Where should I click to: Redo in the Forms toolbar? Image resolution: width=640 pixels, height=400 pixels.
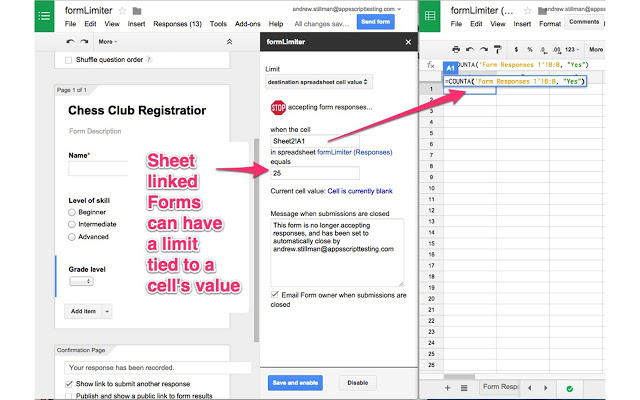84,42
